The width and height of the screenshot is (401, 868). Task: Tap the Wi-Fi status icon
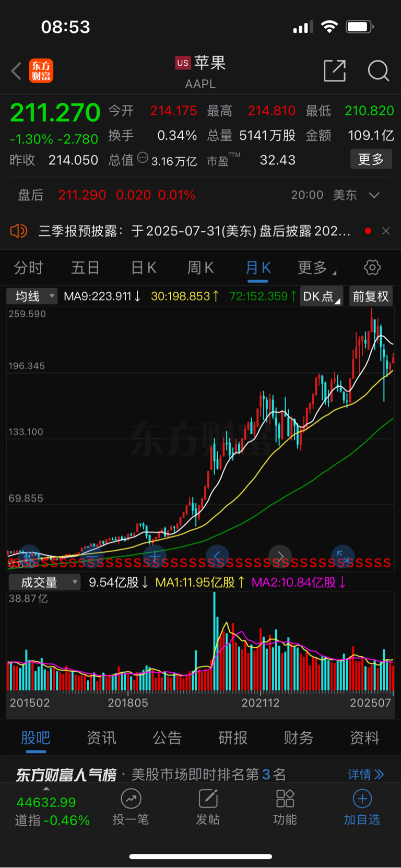pos(329,27)
